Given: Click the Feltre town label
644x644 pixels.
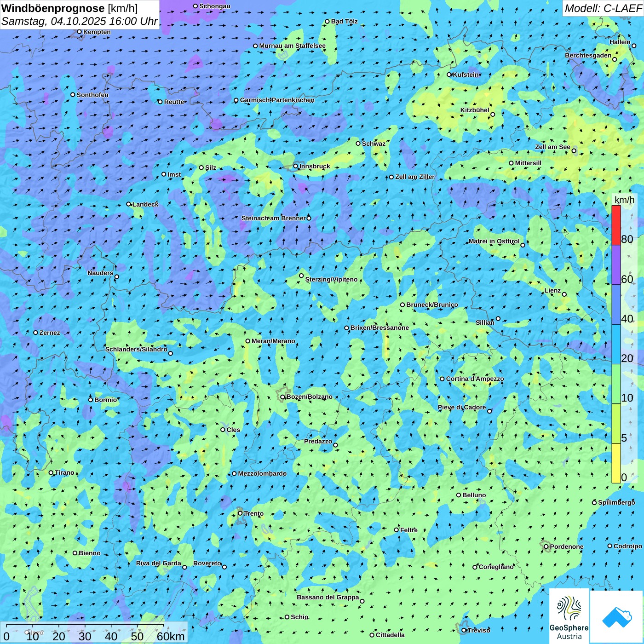Looking at the screenshot, I should click(409, 530).
